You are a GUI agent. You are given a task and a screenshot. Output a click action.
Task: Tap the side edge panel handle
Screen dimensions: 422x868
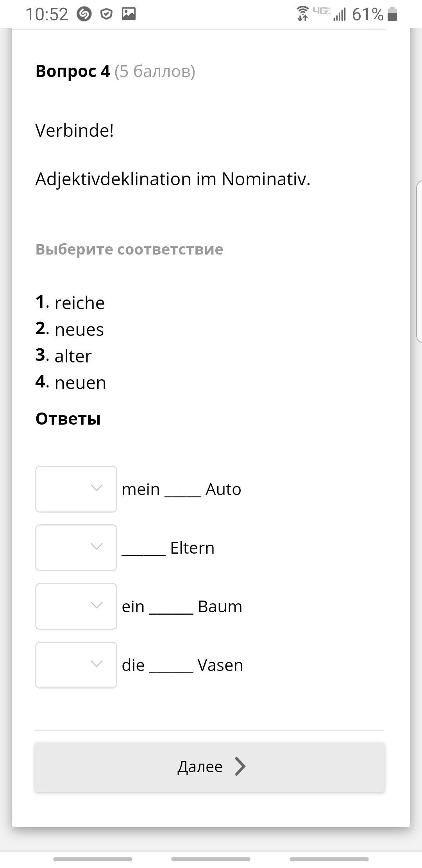[x=419, y=261]
